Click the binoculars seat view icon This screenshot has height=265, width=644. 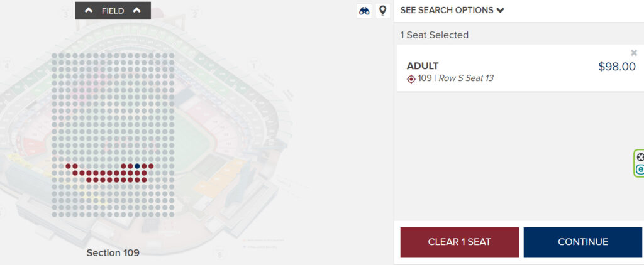[364, 11]
